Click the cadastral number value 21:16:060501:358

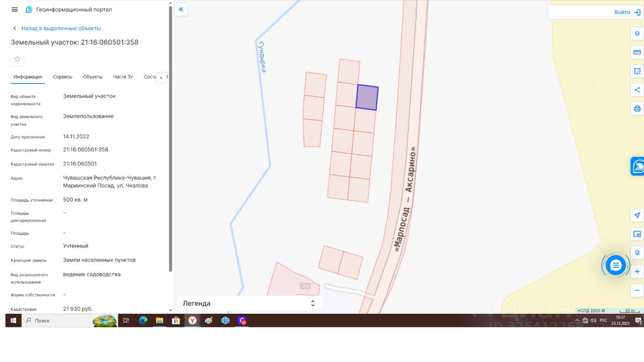pyautogui.click(x=86, y=150)
